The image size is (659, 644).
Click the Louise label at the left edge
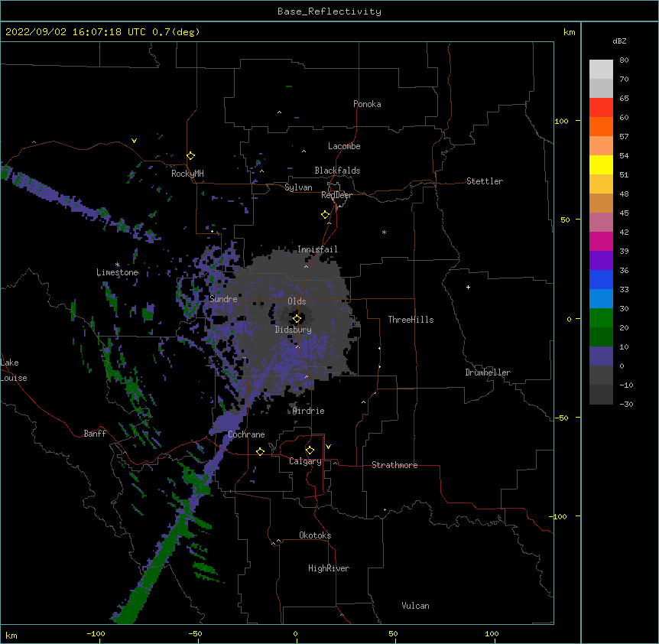point(14,378)
